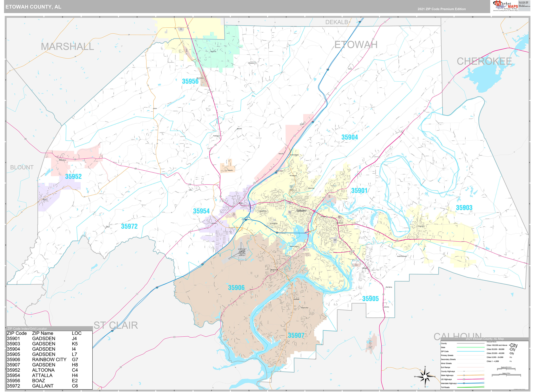Click the green Toll Roads legend line

coord(471,387)
